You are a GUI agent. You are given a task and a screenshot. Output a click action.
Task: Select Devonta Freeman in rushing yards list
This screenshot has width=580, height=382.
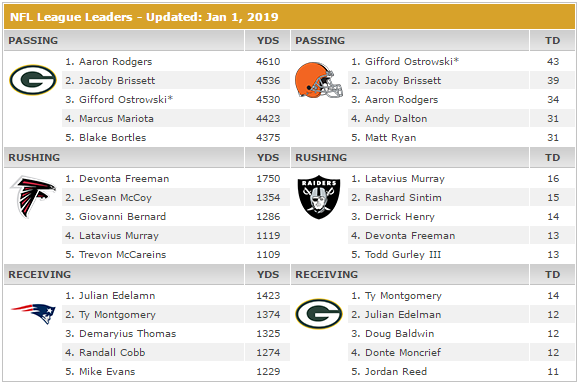click(x=124, y=179)
